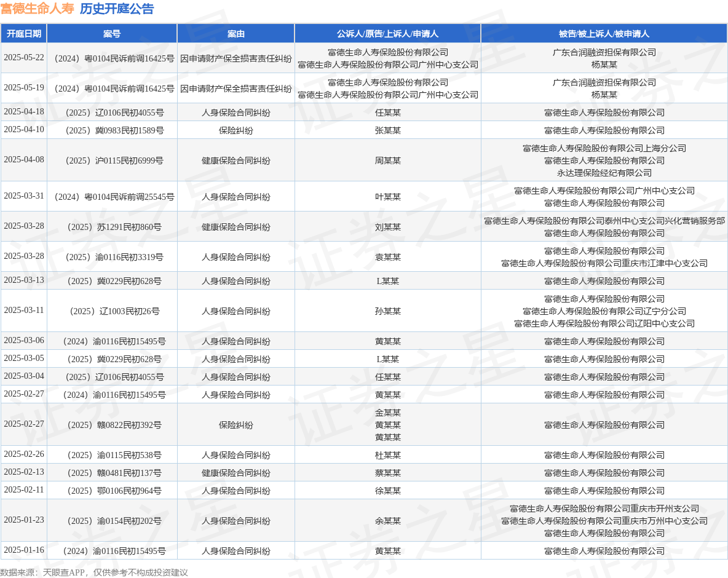This screenshot has height=578, width=728.
Task: Click case number (2025)渝0154民初202号
Action: point(113,521)
